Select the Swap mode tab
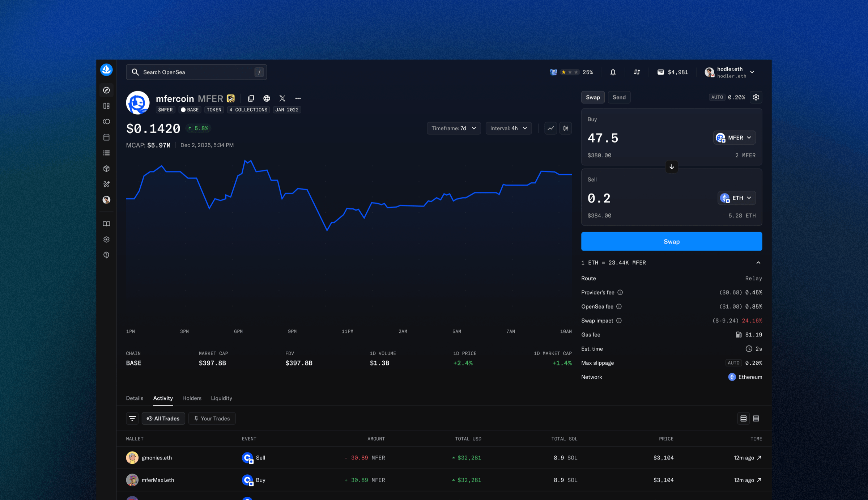Screen dimensions: 868x500 click(x=593, y=97)
